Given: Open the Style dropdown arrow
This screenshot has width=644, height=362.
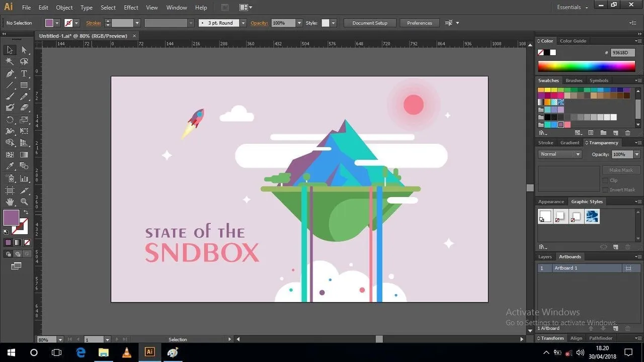Looking at the screenshot, I should pos(333,23).
